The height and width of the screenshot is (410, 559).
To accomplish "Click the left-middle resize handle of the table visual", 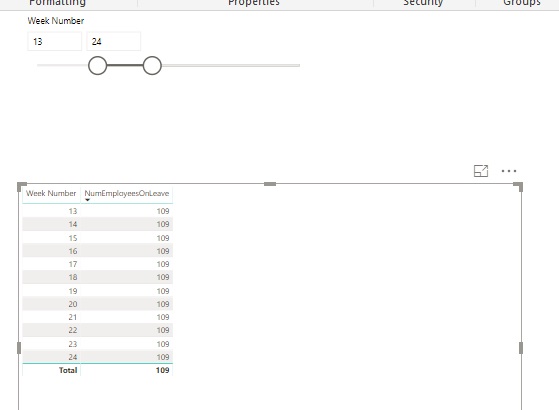I will (x=19, y=348).
